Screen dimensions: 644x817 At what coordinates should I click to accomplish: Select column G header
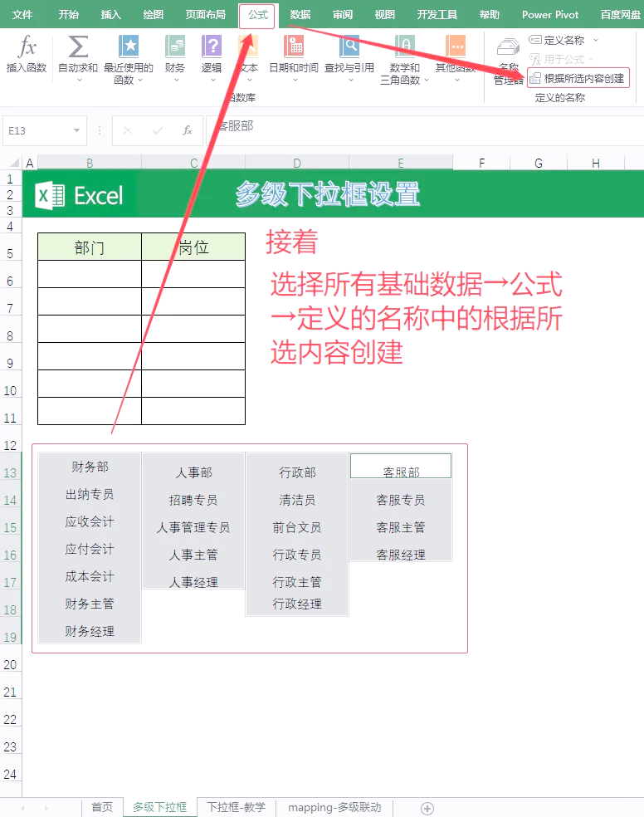[539, 163]
